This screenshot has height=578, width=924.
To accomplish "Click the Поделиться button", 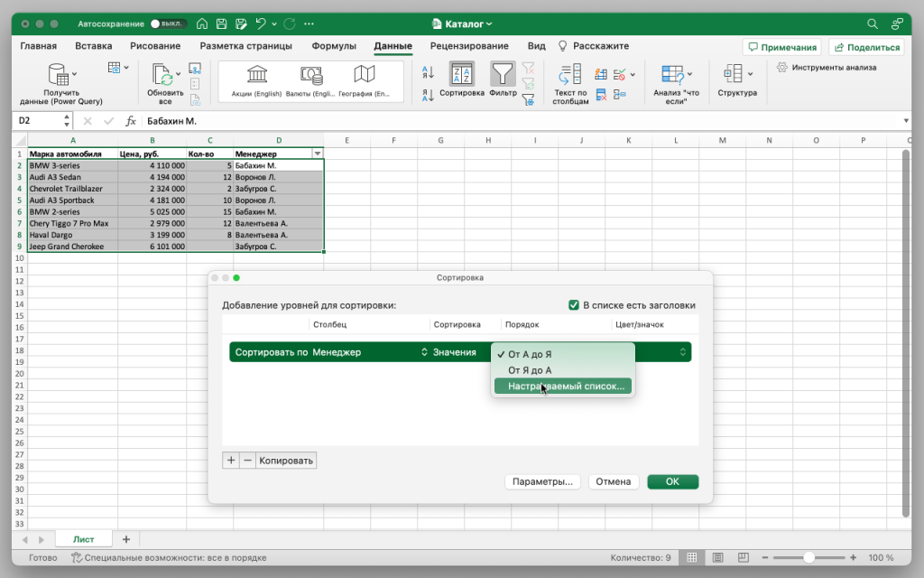I will 867,47.
